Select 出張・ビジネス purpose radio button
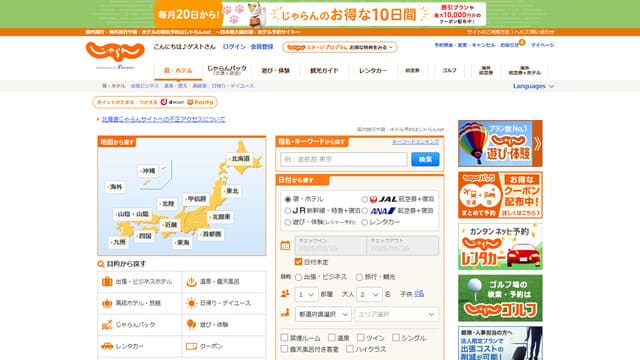 298,277
